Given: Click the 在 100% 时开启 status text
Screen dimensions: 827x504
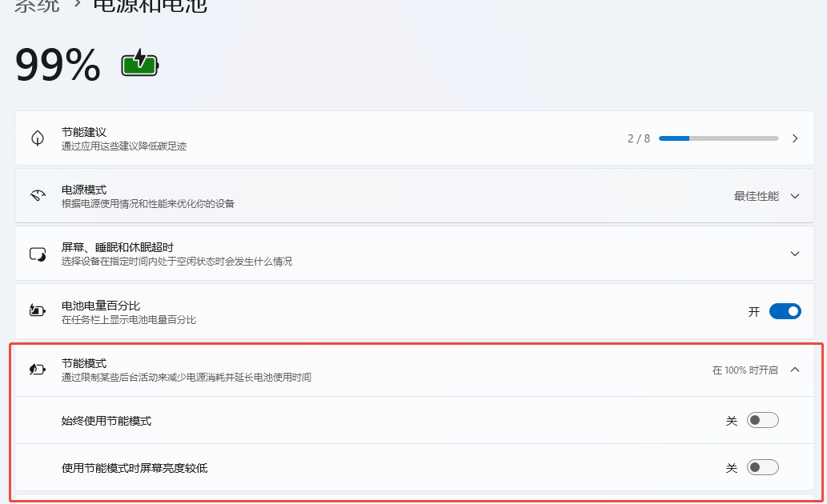Looking at the screenshot, I should coord(745,370).
